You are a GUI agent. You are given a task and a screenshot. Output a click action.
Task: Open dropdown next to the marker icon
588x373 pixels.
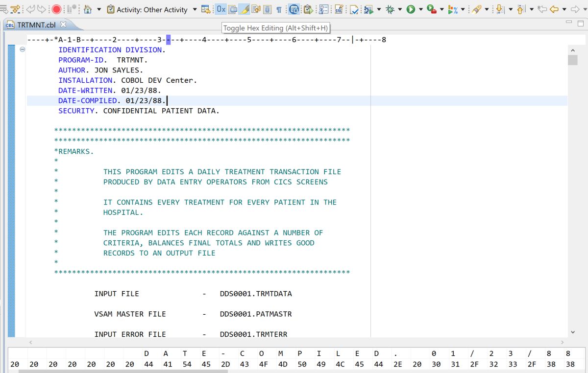[x=487, y=9]
